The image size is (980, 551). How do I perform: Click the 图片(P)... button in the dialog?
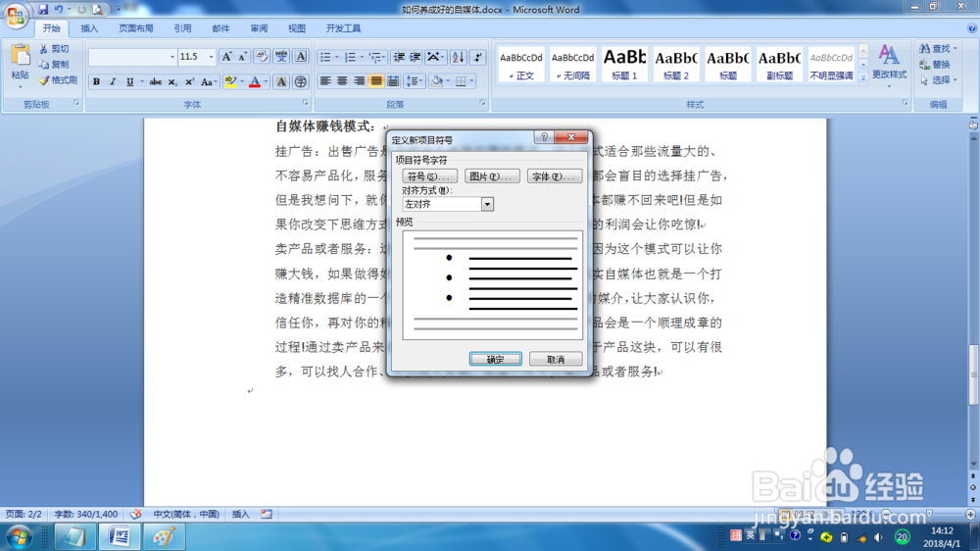[x=492, y=176]
